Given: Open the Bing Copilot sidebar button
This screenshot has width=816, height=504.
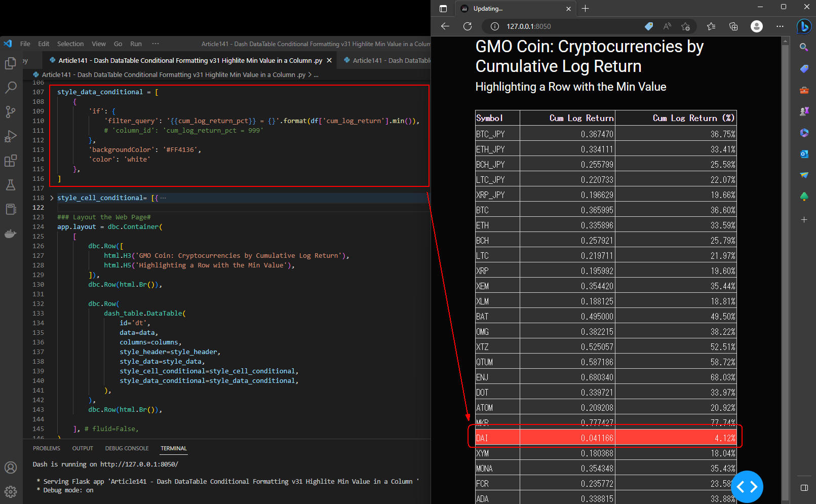Looking at the screenshot, I should pos(804,26).
